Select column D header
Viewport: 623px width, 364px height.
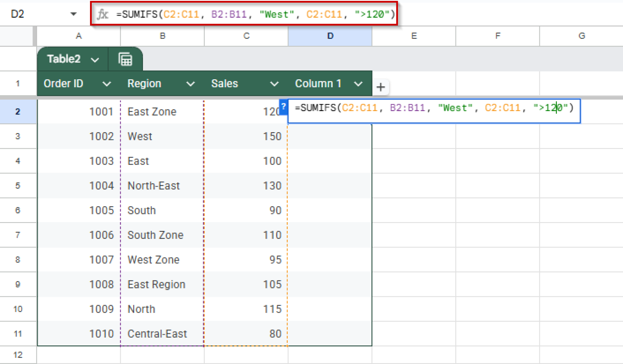click(x=330, y=36)
